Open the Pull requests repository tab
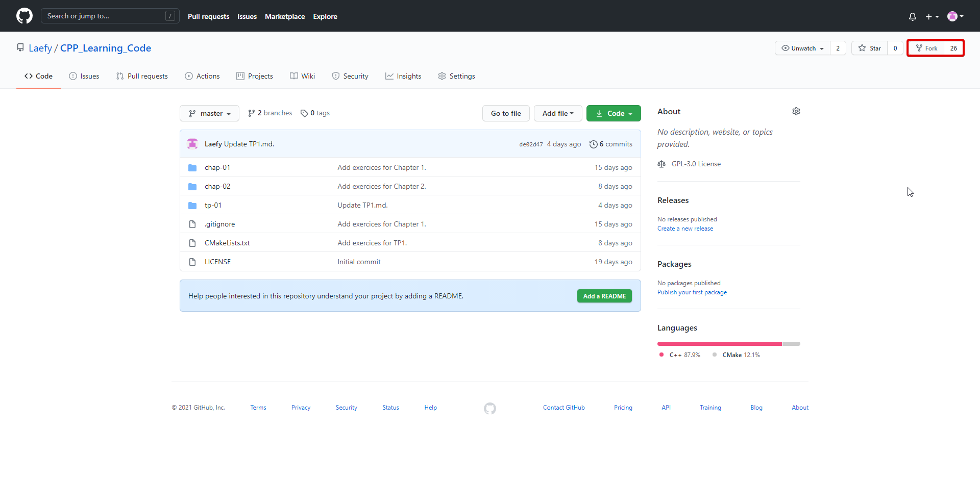The height and width of the screenshot is (480, 980). click(x=142, y=76)
